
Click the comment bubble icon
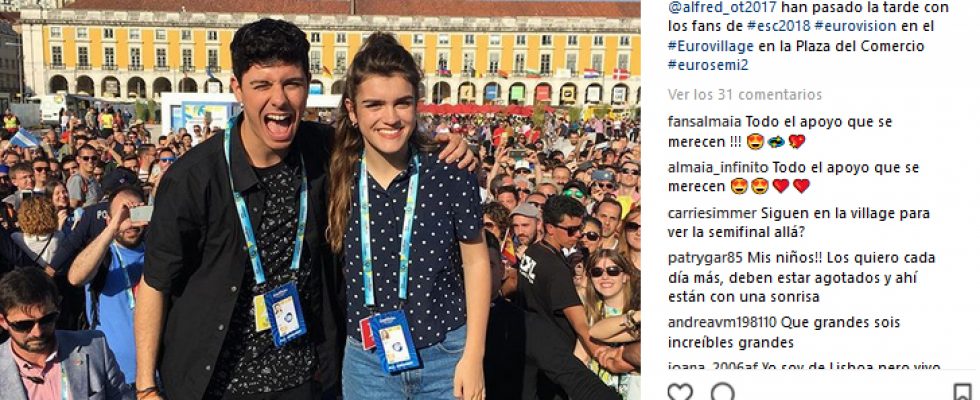722,392
